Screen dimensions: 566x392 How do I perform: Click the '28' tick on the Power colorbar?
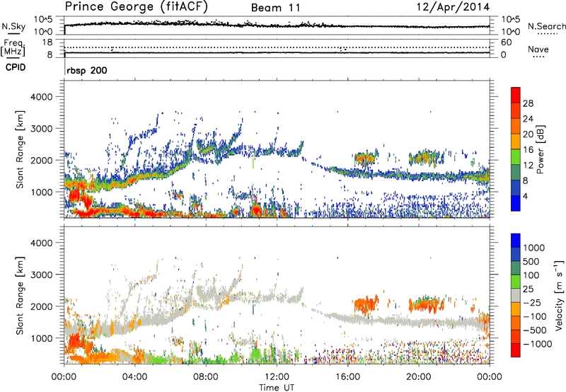pyautogui.click(x=528, y=103)
